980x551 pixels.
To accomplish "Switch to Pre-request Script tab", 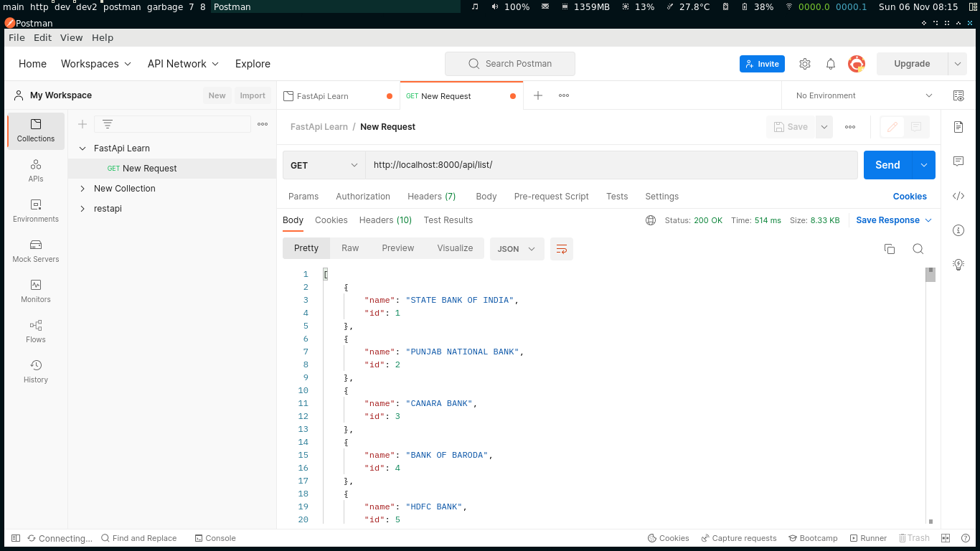I will [x=551, y=197].
